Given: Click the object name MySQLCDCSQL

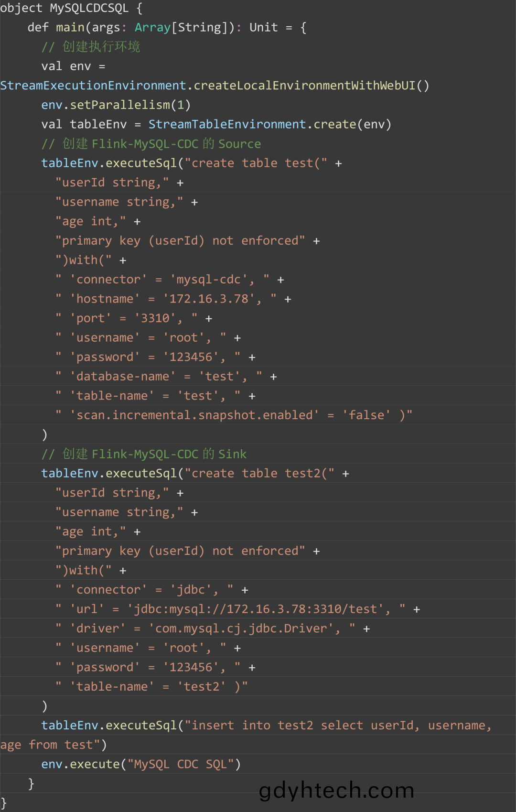Looking at the screenshot, I should [x=89, y=8].
